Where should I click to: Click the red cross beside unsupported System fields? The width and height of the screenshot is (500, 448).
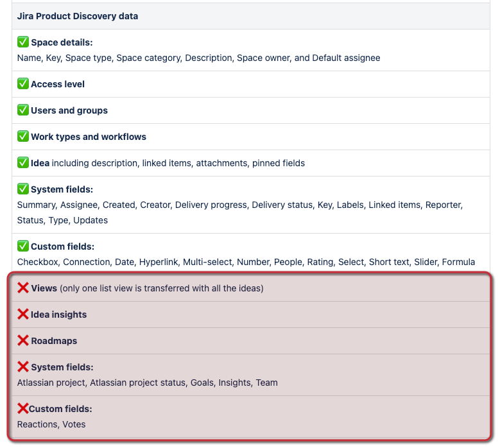point(23,366)
